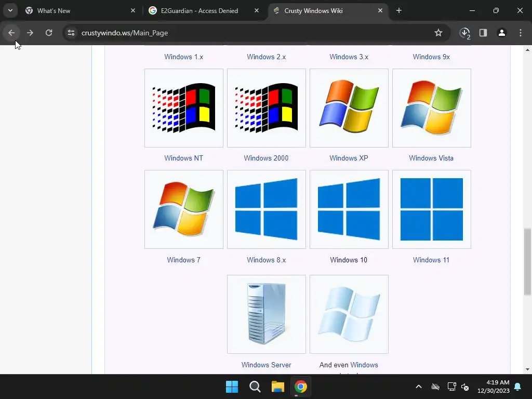
Task: Click the muted volume tray icon
Action: pos(465,387)
